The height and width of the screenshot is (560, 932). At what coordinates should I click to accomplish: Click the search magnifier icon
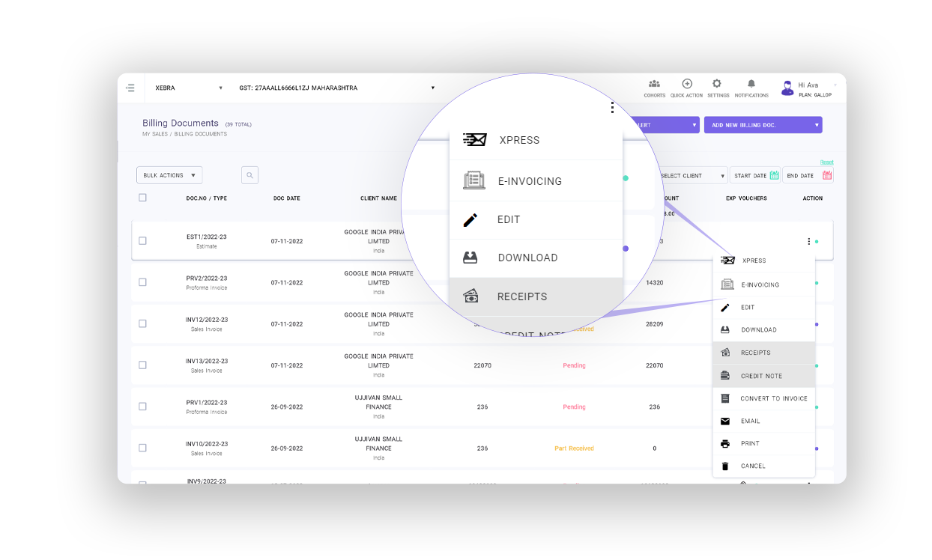pos(249,175)
